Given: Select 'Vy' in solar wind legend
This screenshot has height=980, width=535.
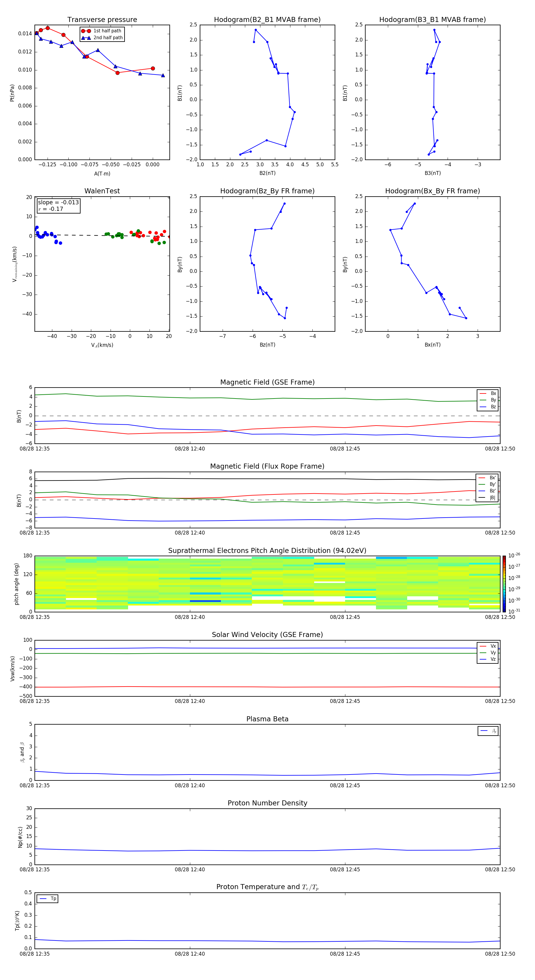Looking at the screenshot, I should coord(488,652).
